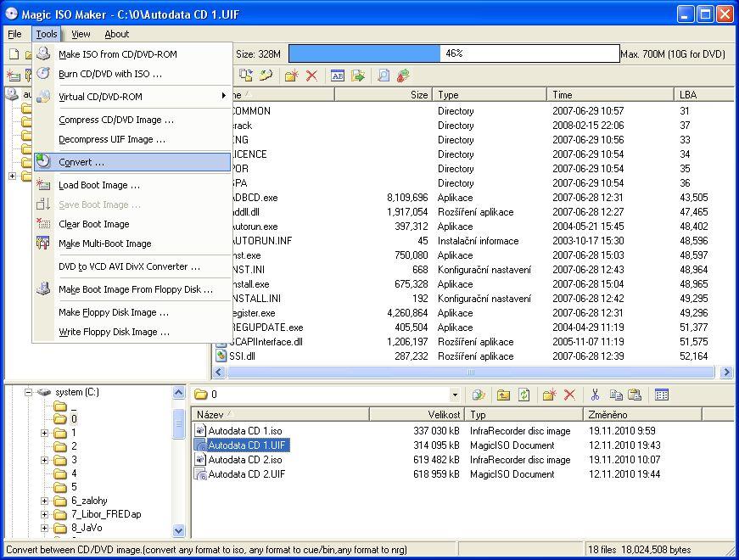Expand the 8_JaVo folder node
The image size is (739, 560).
[44, 528]
